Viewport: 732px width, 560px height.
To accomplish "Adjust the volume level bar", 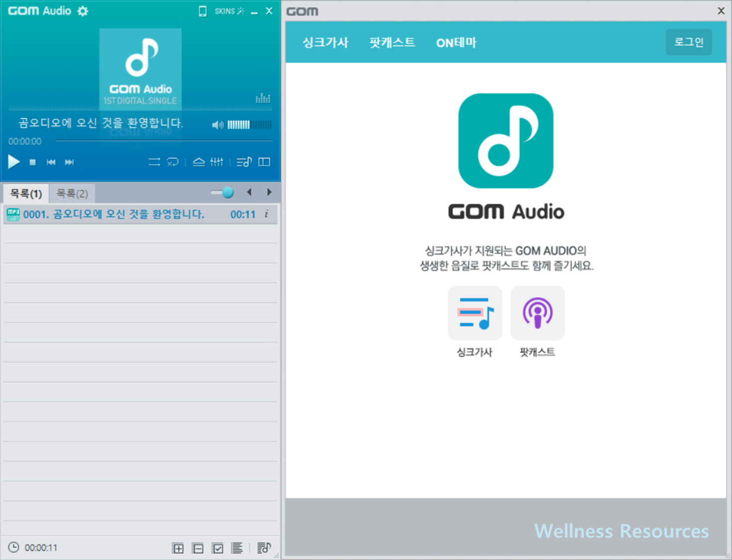I will [250, 125].
